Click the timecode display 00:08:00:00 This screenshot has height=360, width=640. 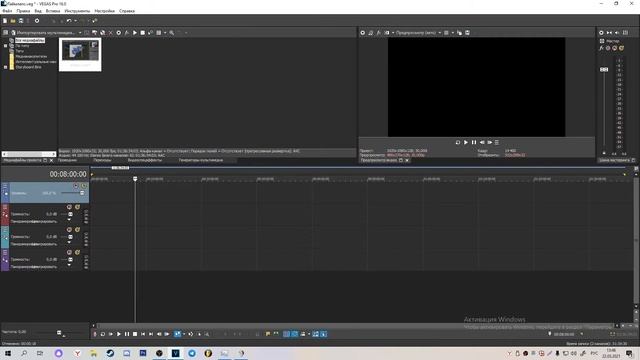pos(68,174)
